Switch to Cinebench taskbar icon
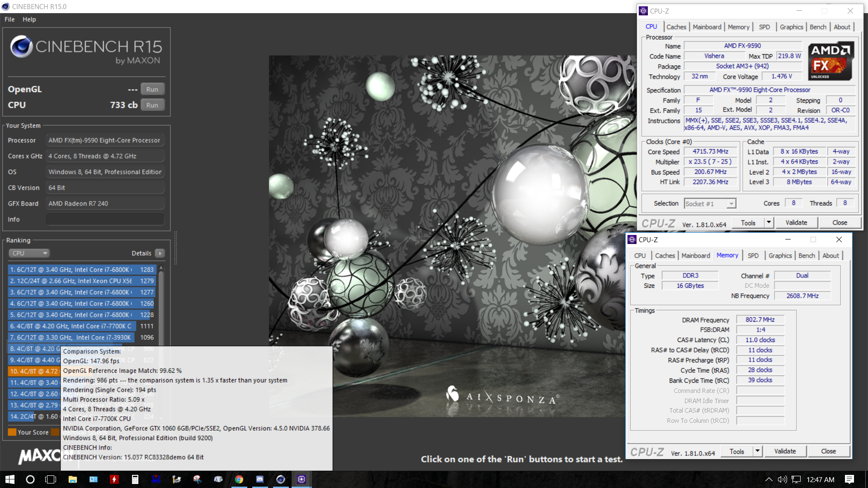 (x=281, y=479)
